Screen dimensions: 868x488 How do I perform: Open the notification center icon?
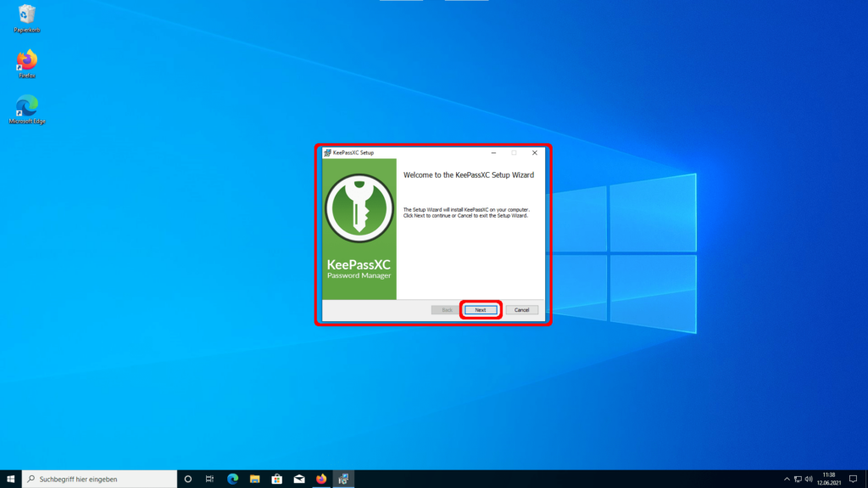click(853, 480)
